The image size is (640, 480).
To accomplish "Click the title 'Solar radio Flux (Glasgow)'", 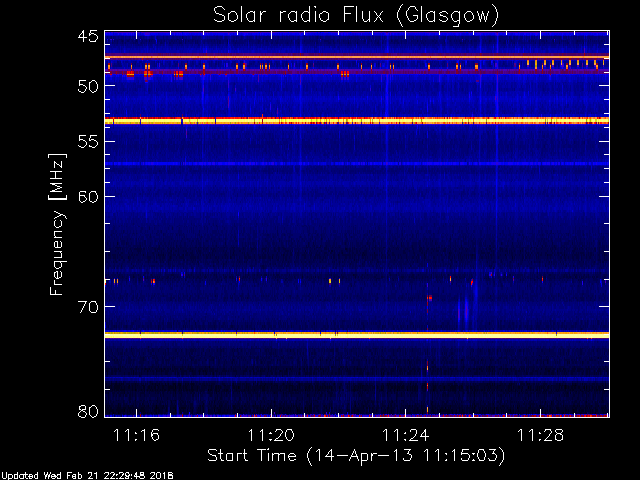I will point(356,16).
